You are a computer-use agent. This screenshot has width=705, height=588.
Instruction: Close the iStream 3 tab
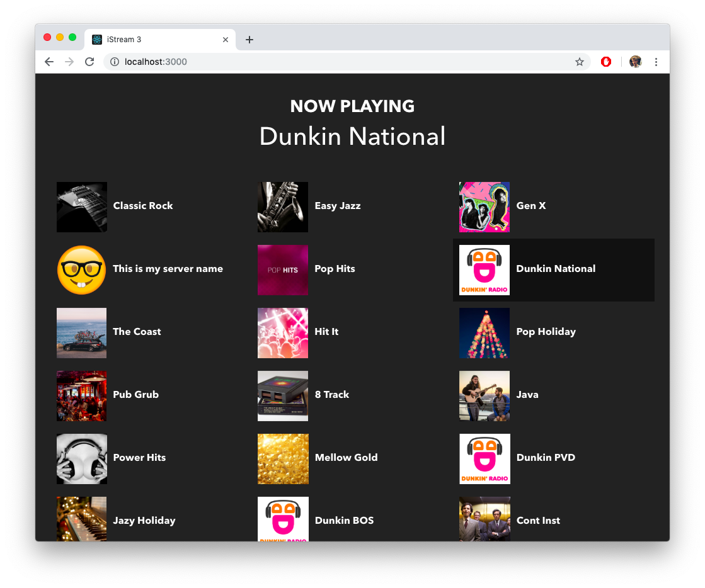point(226,40)
